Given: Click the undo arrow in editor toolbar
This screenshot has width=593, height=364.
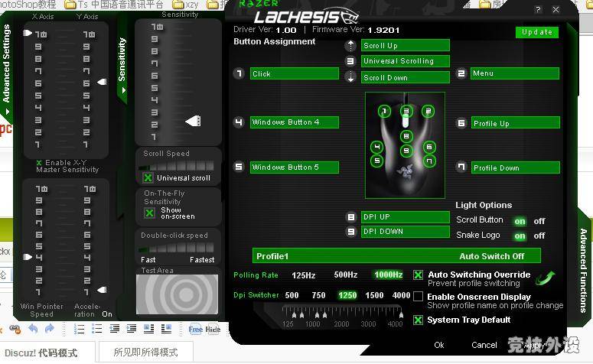Looking at the screenshot, I should tap(33, 329).
